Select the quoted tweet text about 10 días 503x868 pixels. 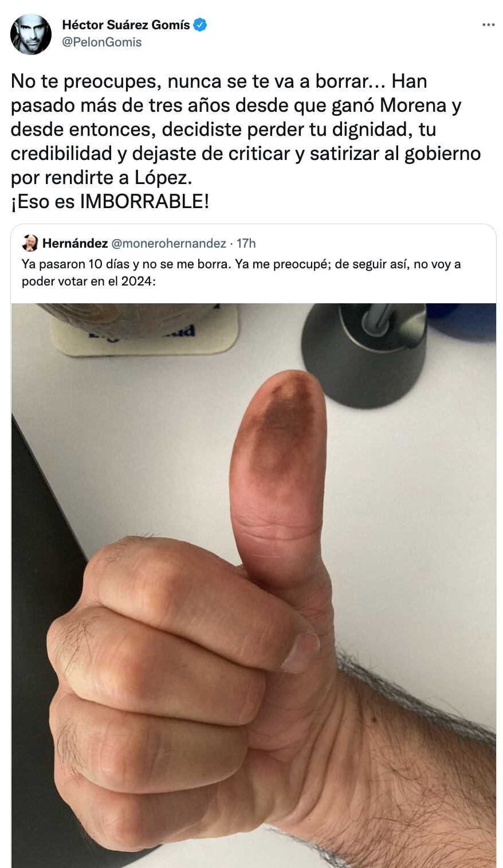coord(241,272)
